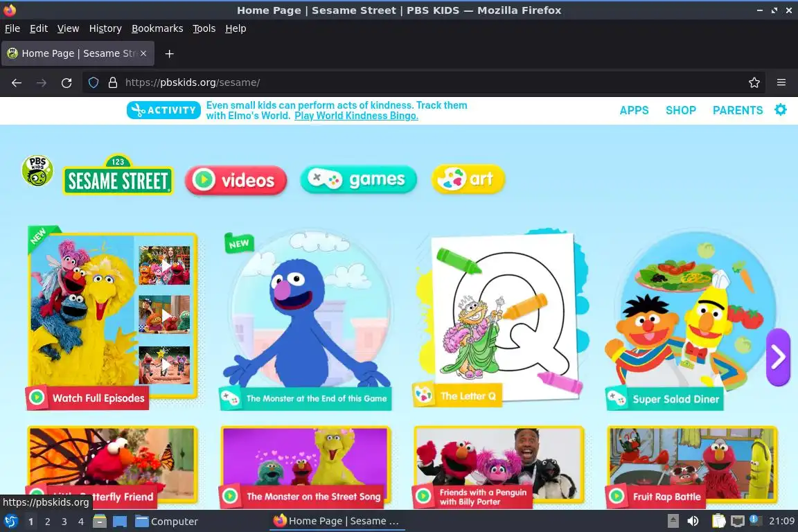Image resolution: width=798 pixels, height=532 pixels.
Task: Open the Edit menu
Action: pos(39,28)
